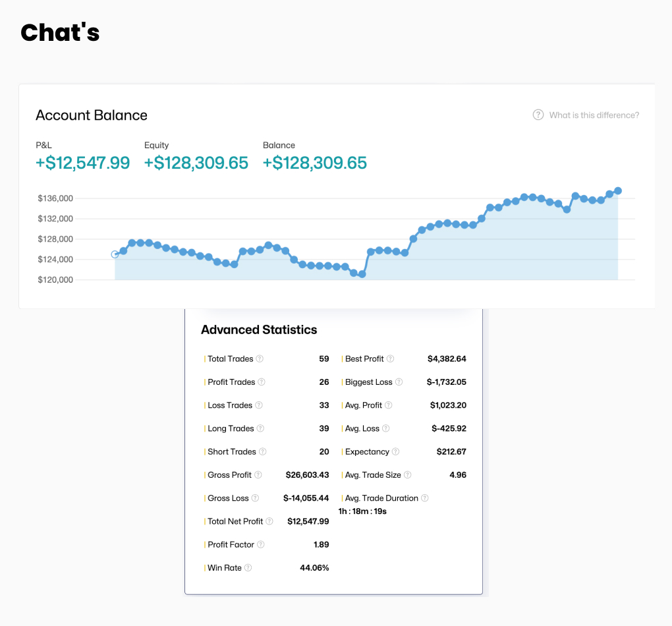Click the hollow starting point on chart
The image size is (672, 626).
click(115, 254)
